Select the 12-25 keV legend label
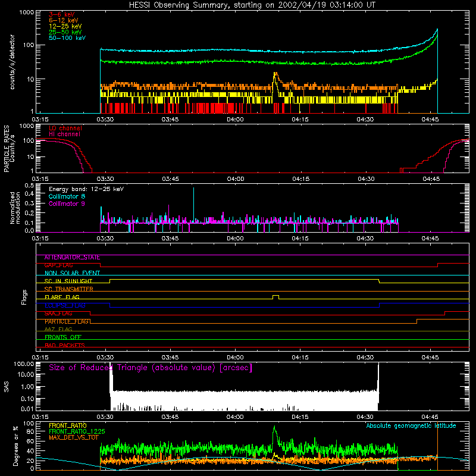The image size is (476, 476). 65,26
